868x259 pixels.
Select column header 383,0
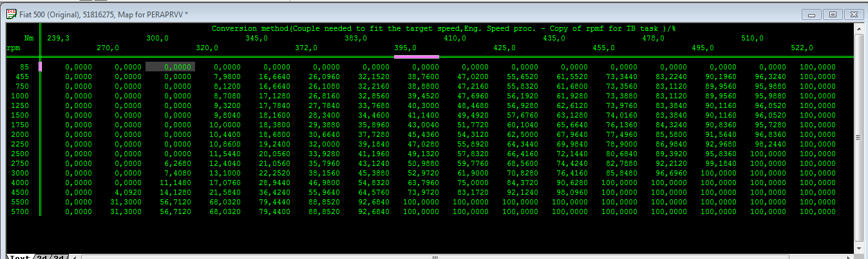point(355,38)
